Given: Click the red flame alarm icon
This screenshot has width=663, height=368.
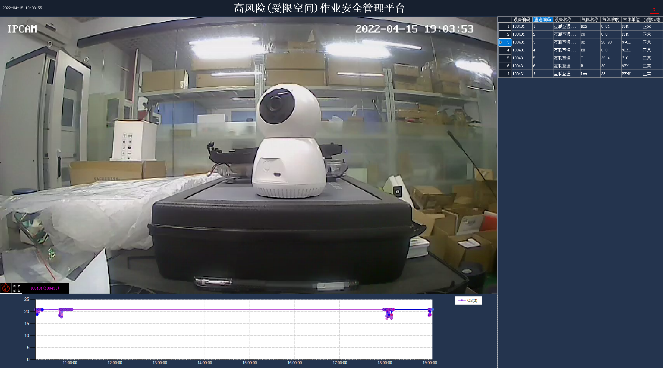Looking at the screenshot, I should tap(5, 288).
